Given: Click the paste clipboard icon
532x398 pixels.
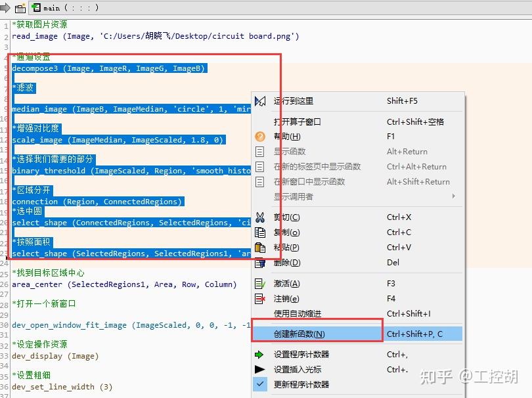Looking at the screenshot, I should 260,248.
